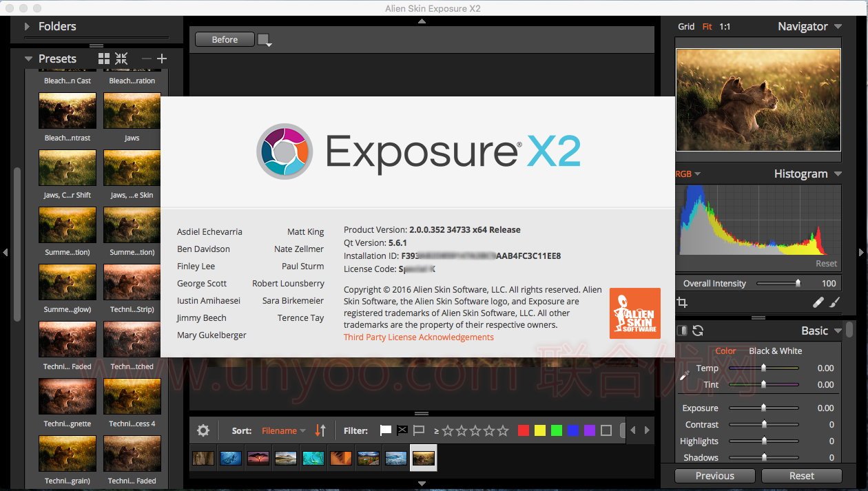This screenshot has width=868, height=491.
Task: Collapse the Basic panel arrow
Action: pos(838,331)
